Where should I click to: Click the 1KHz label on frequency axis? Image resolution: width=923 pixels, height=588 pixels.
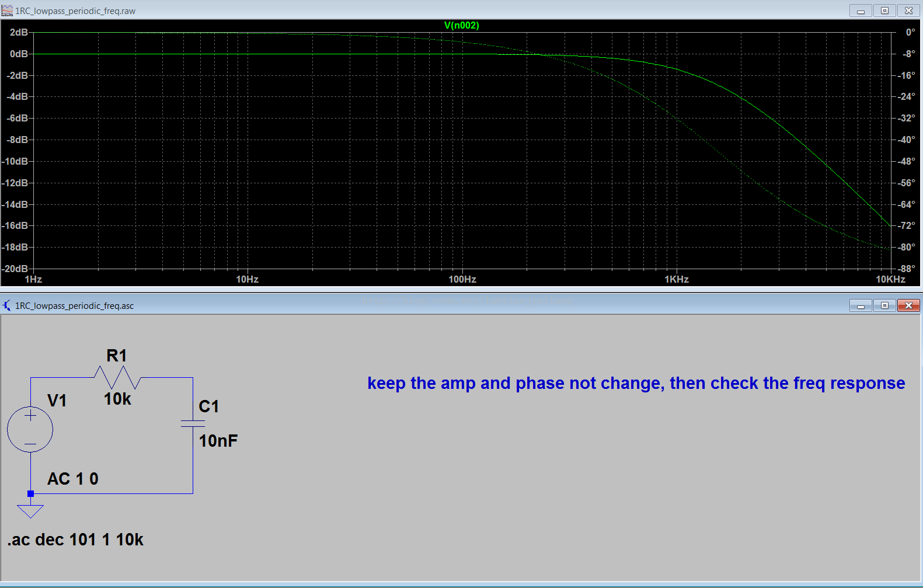[677, 279]
